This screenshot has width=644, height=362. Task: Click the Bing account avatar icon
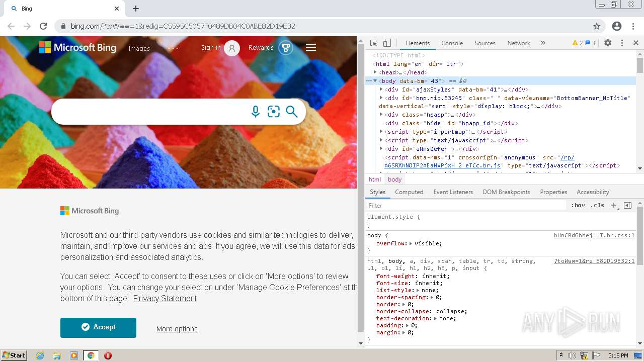click(232, 48)
